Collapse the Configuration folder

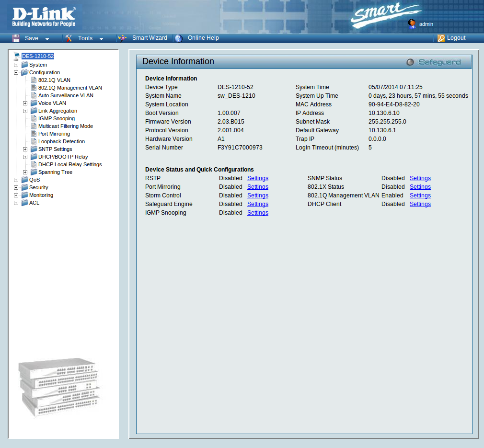16,72
